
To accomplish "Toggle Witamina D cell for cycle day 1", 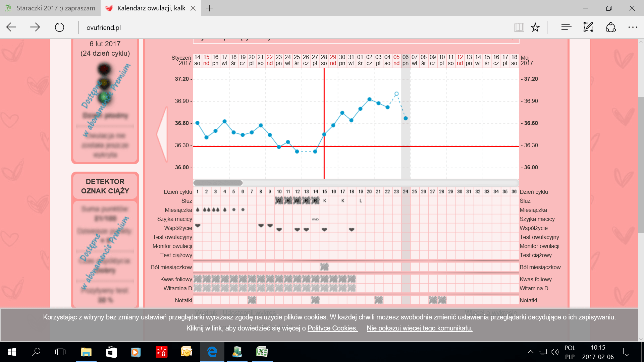I will point(198,288).
